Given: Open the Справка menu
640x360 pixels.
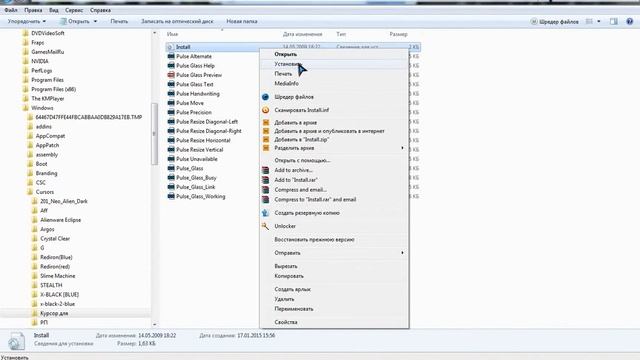Looking at the screenshot, I should coord(100,10).
